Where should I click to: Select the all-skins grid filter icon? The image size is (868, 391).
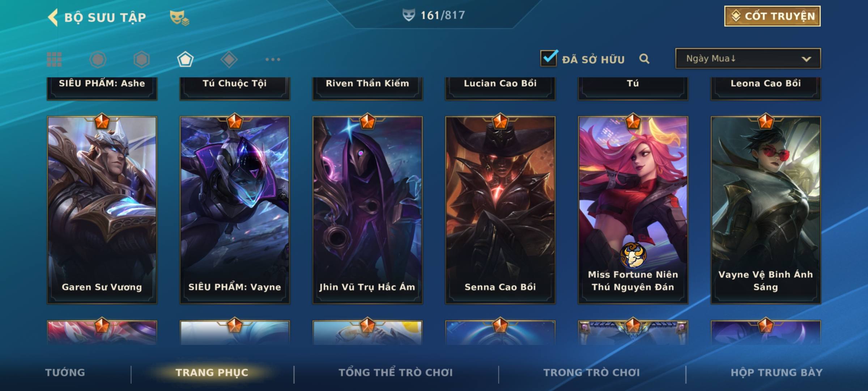[x=54, y=59]
